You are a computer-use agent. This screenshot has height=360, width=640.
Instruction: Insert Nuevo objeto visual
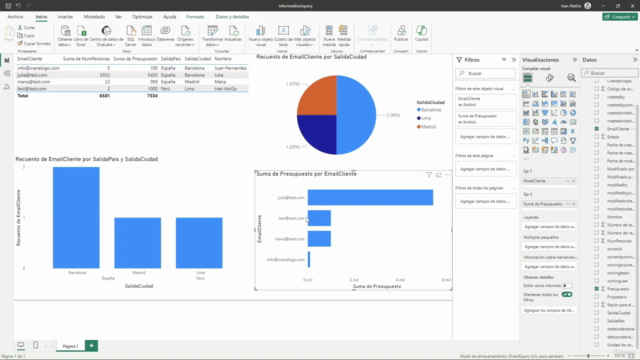click(260, 36)
